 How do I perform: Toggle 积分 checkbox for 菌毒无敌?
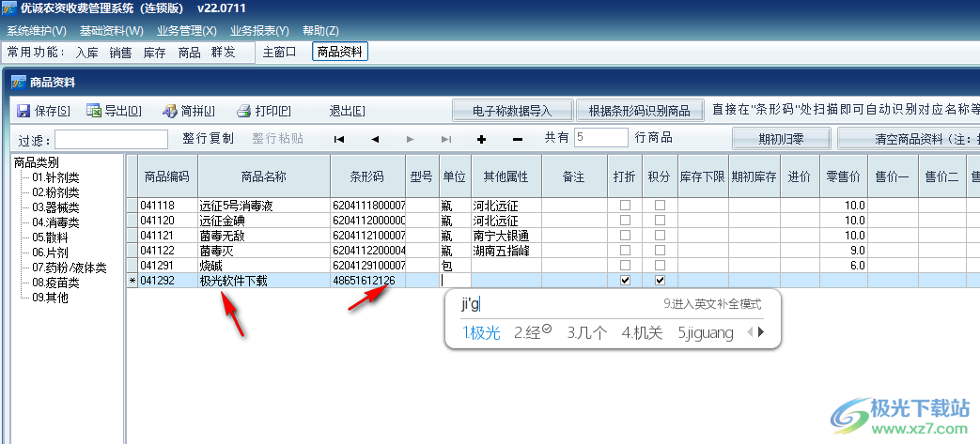point(660,236)
